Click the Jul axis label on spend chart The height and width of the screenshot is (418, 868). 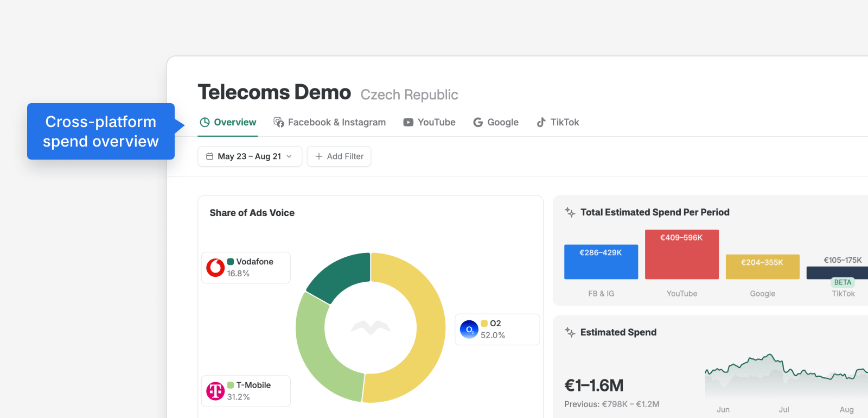(784, 409)
